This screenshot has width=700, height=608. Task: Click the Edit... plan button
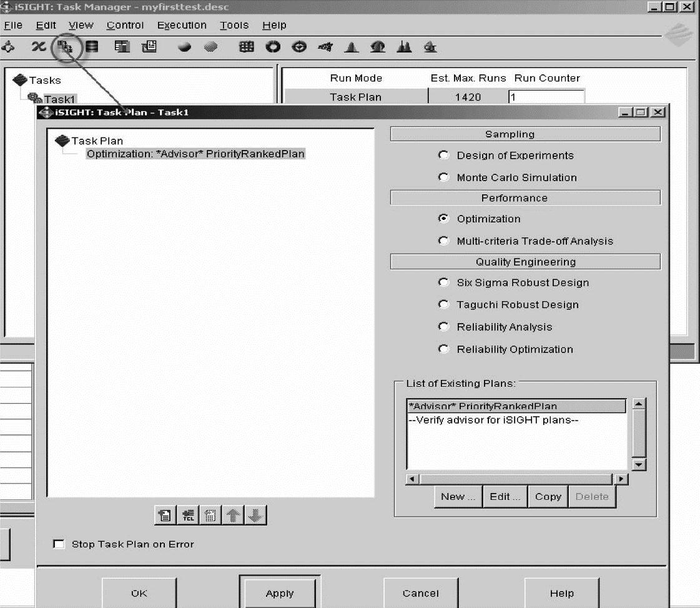pyautogui.click(x=505, y=497)
